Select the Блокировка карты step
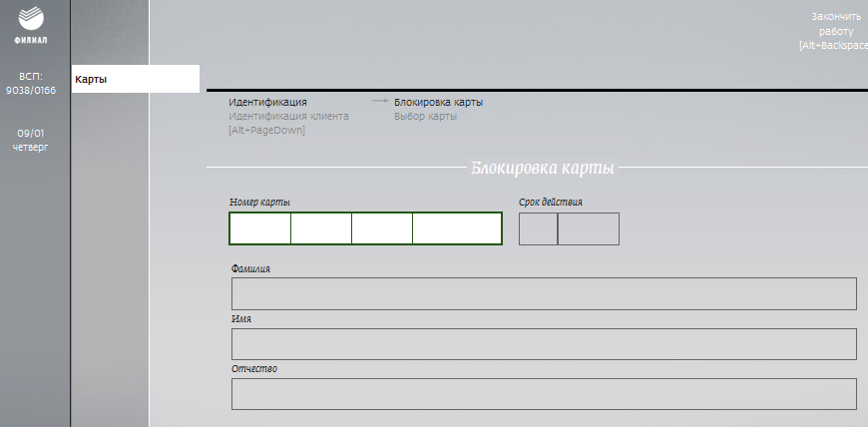The width and height of the screenshot is (868, 427). coord(438,103)
